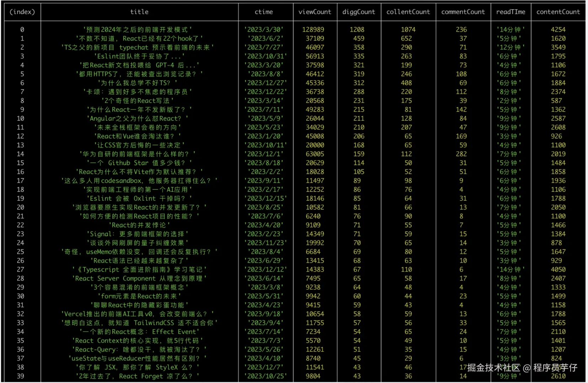Screen dimensions: 588x383
Task: Click the diggCount value 459
Action: point(359,38)
